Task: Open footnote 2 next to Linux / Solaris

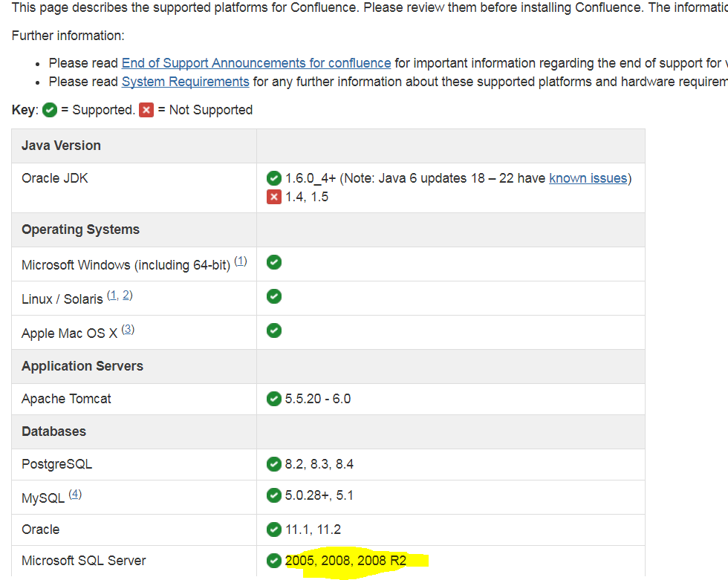Action: pos(127,295)
